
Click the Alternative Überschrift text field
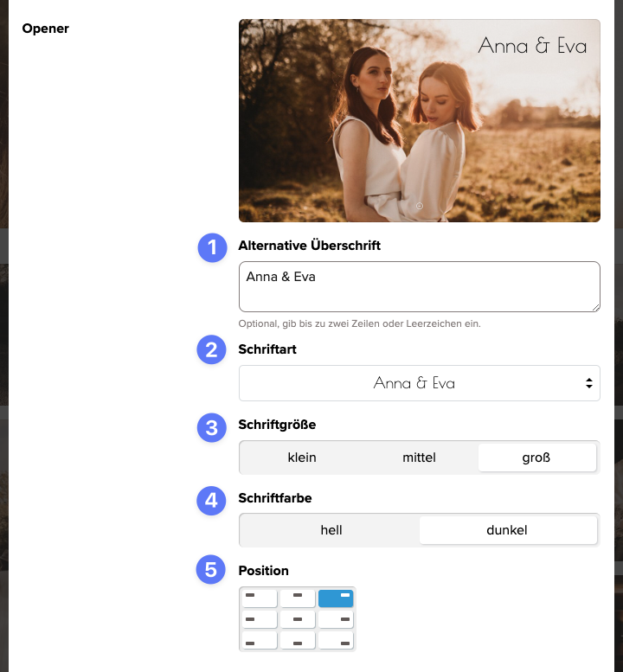coord(420,287)
